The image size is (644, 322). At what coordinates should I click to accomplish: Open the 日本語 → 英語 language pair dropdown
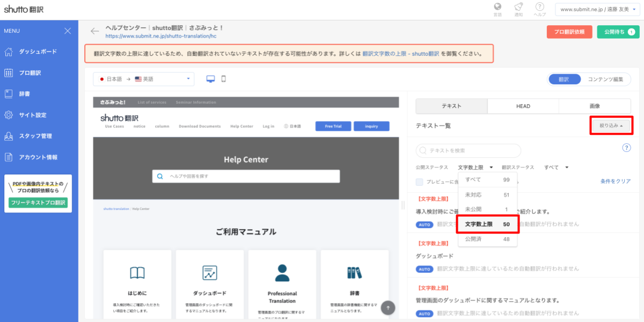pyautogui.click(x=143, y=79)
